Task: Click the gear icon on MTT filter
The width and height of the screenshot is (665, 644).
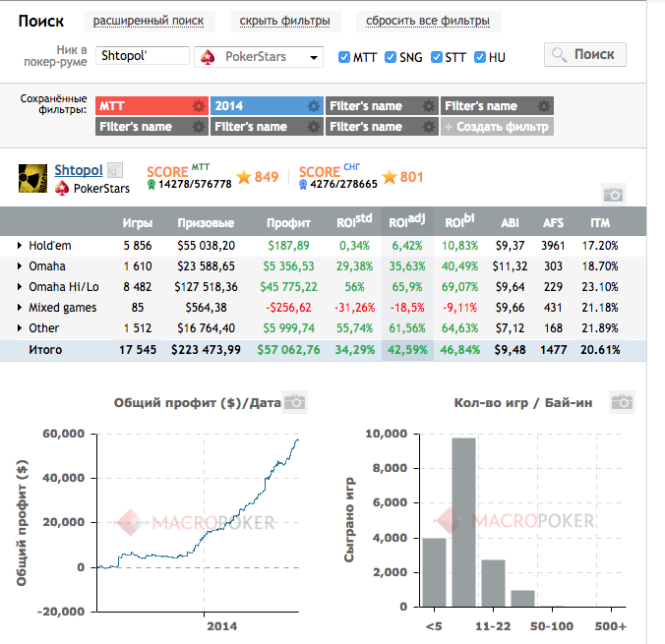Action: coord(198,106)
